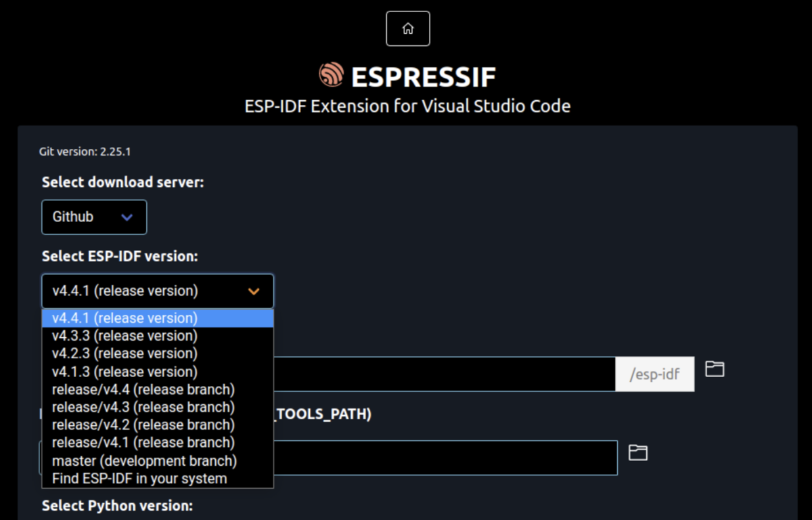Image resolution: width=812 pixels, height=520 pixels.
Task: Click the /esp-idf suffix label
Action: tap(654, 374)
